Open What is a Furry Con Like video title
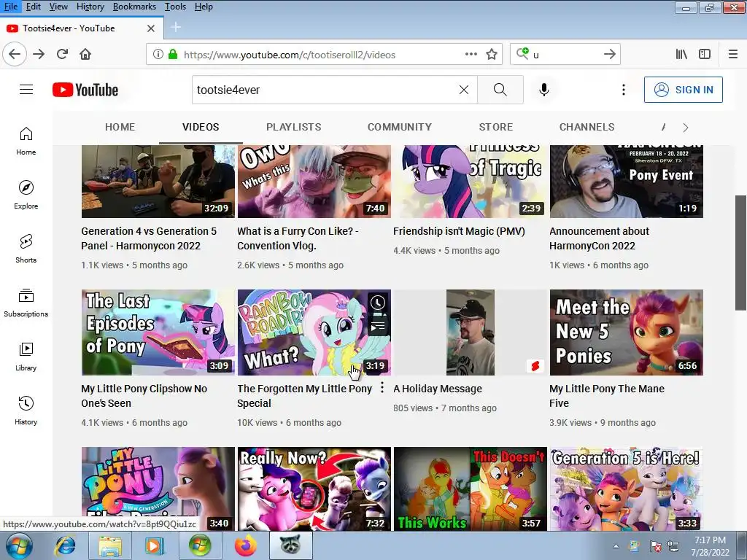This screenshot has width=747, height=560. point(298,238)
